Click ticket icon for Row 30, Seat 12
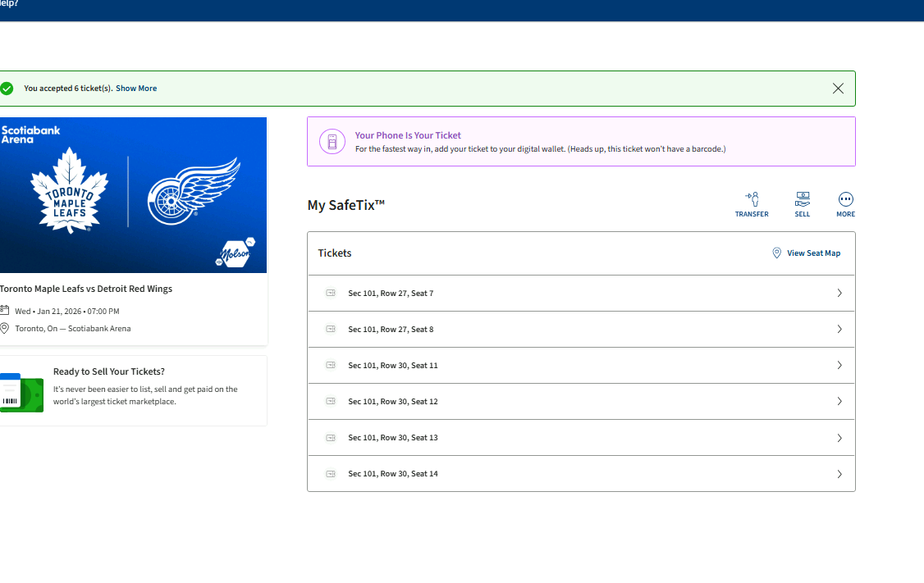The height and width of the screenshot is (583, 924). tap(332, 401)
